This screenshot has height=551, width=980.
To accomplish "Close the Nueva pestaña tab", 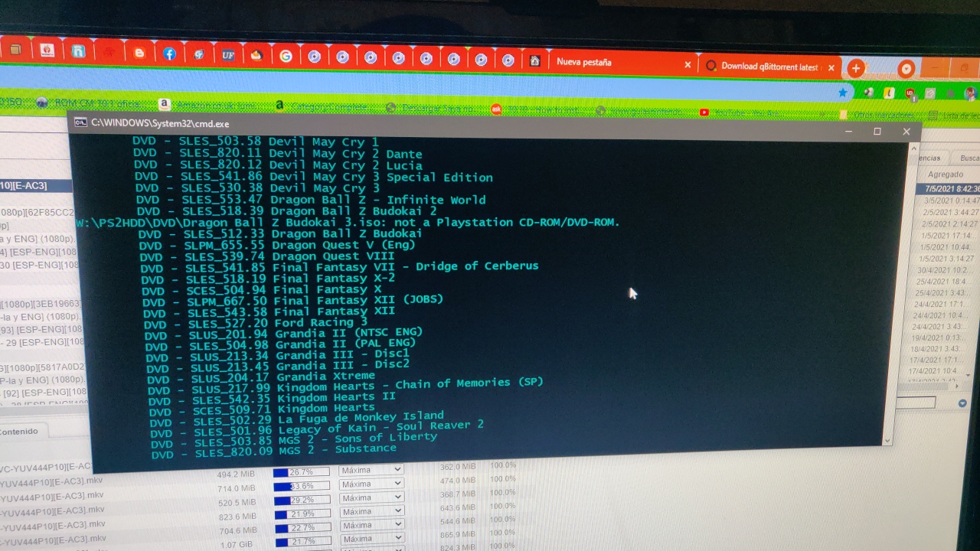I will 688,66.
